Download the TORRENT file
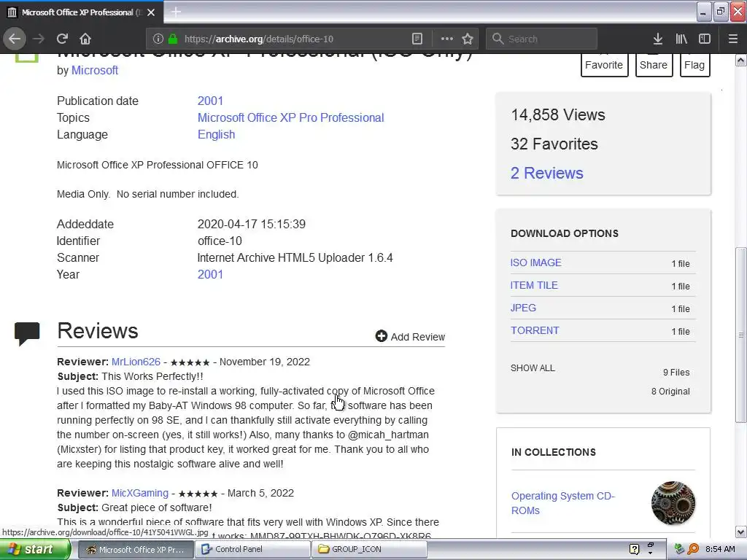 pyautogui.click(x=535, y=330)
